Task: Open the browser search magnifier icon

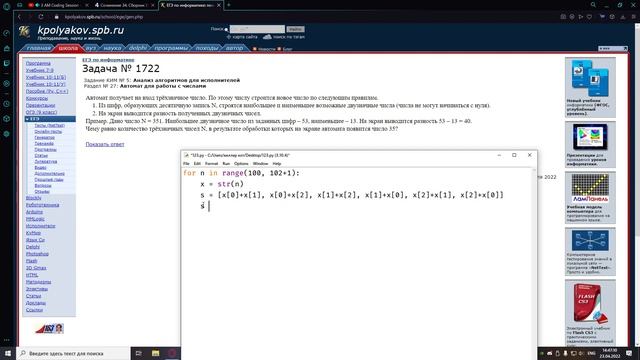Action: coord(593,5)
